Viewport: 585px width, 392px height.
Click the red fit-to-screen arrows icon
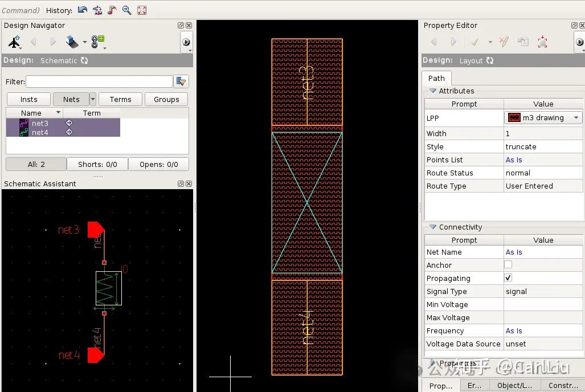pyautogui.click(x=142, y=10)
